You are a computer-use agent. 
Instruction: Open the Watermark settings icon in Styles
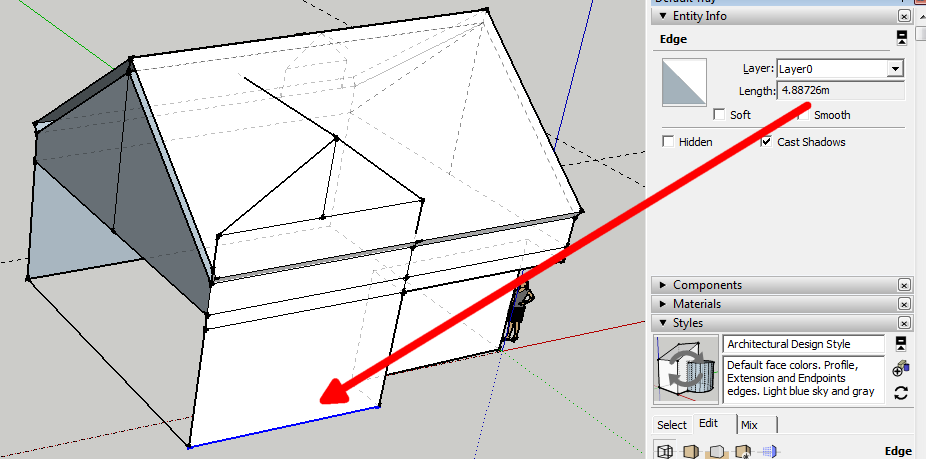pyautogui.click(x=743, y=452)
